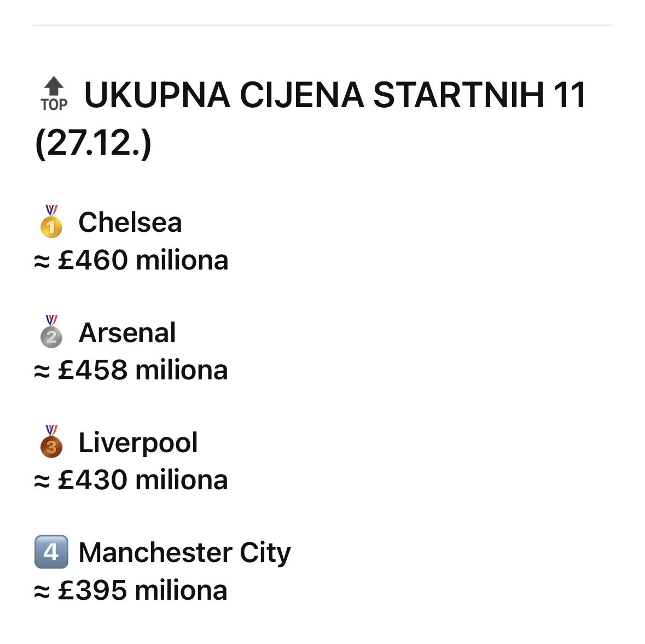Click the £430 miliona value
Screen dimensions: 645x644
(x=142, y=480)
